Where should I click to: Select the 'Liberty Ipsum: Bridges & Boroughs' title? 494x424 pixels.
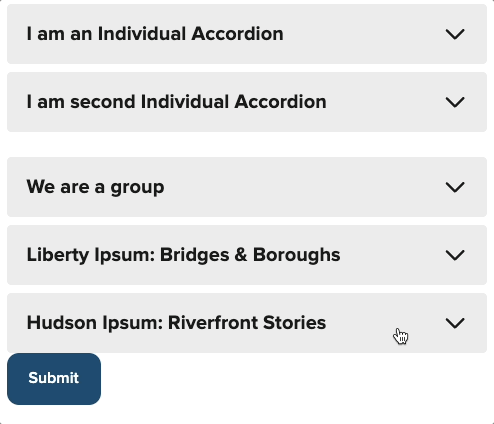click(183, 255)
